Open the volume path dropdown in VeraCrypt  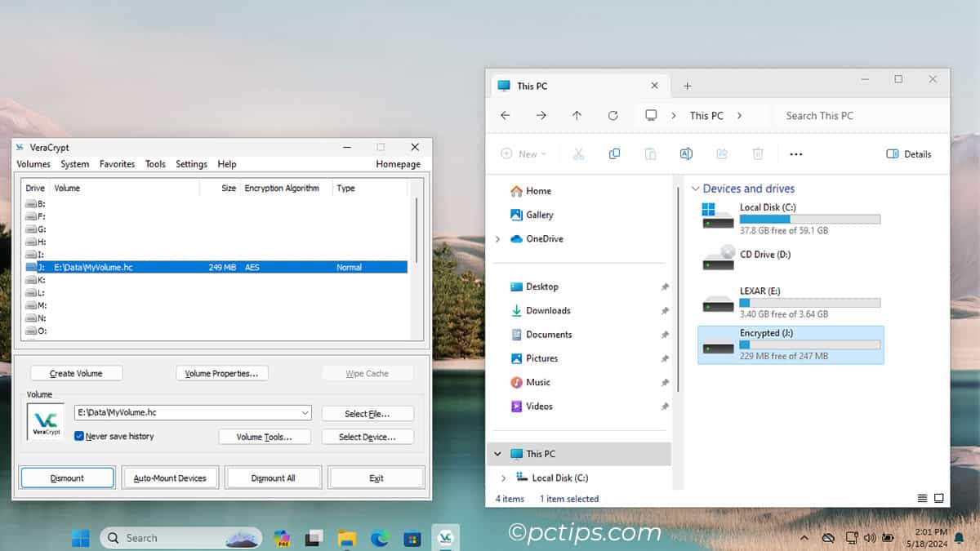click(x=305, y=413)
